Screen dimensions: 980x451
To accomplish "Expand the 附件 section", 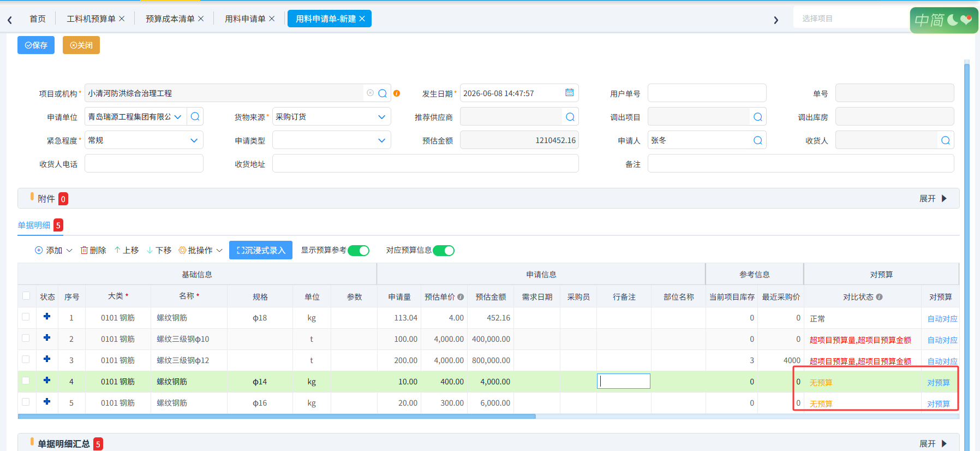I will click(933, 199).
